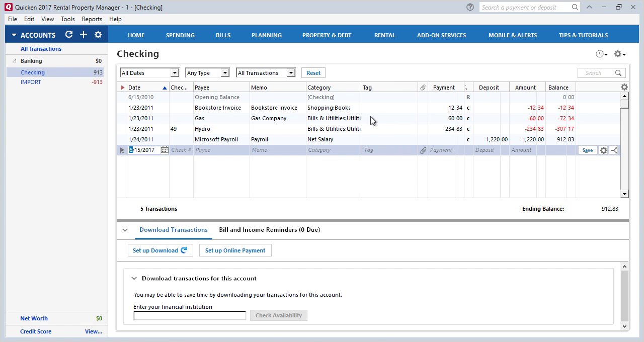Screen dimensions: 644x342
Task: Open the File menu
Action: click(13, 19)
